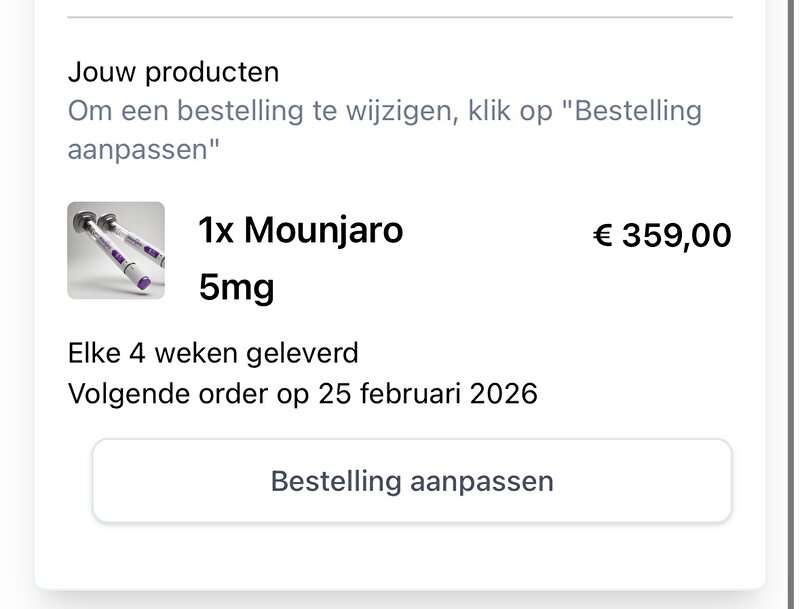Click the price "€ 359,00"
This screenshot has width=800, height=609.
pos(663,235)
